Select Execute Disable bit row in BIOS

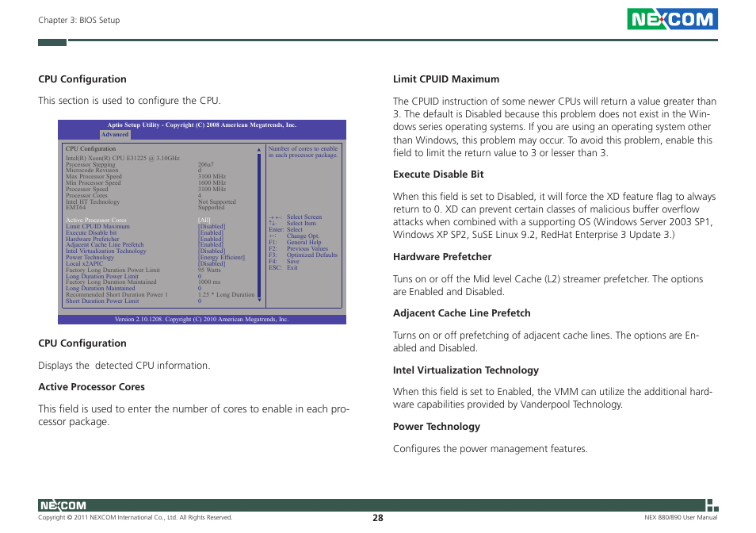[144, 232]
